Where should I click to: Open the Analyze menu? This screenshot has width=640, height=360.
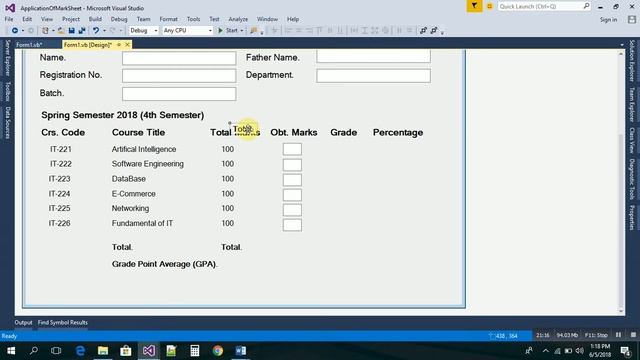point(238,19)
